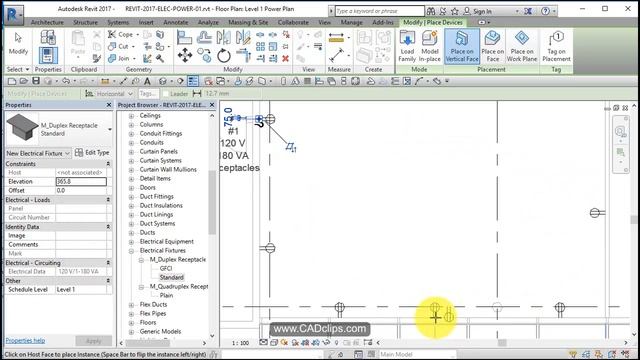Close the Project Browser panel
Screen dimensions: 640x360
212,105
